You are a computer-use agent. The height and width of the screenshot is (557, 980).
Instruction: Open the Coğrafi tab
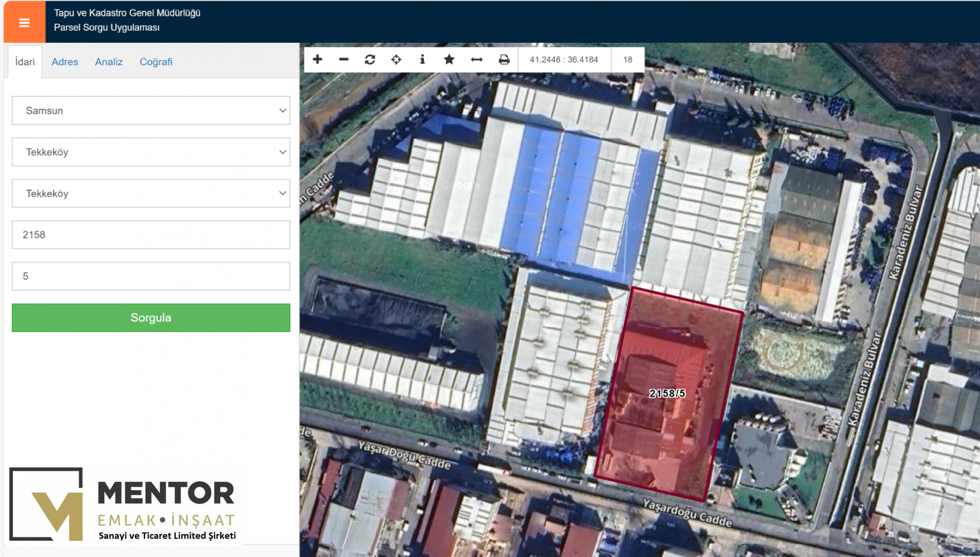coord(156,62)
